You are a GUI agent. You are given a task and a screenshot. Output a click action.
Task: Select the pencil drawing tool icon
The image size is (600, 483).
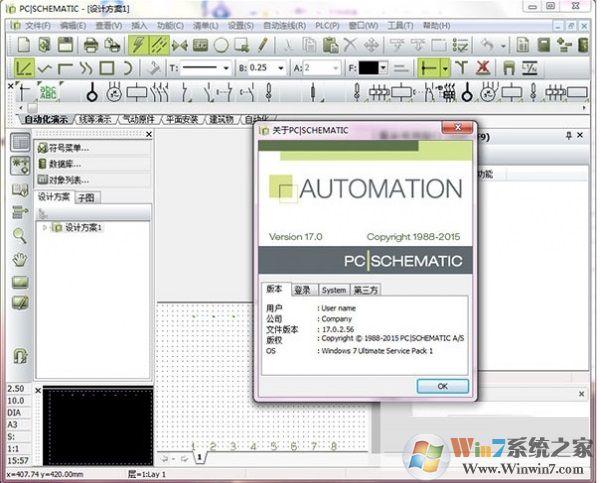pyautogui.click(x=263, y=45)
